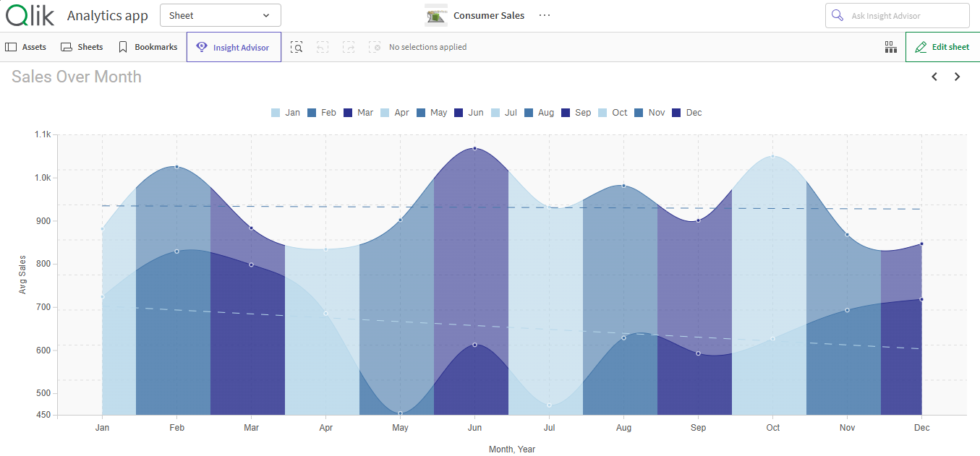The width and height of the screenshot is (980, 456).
Task: Click the step forward selection icon
Action: point(349,47)
